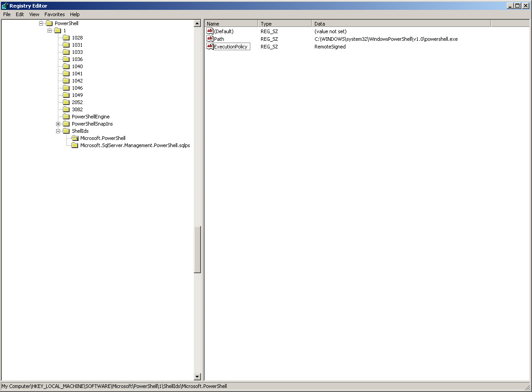Collapse the ShellIds key
The image size is (532, 392).
coord(58,131)
